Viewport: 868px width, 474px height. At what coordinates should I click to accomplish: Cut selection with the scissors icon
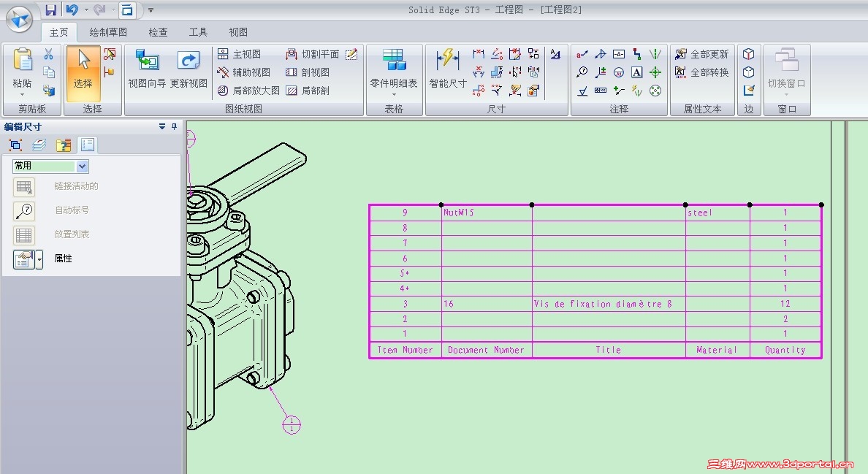click(x=49, y=54)
